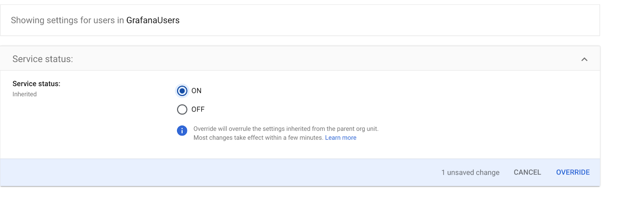The height and width of the screenshot is (203, 644).
Task: Click the ON option label text
Action: tap(196, 91)
